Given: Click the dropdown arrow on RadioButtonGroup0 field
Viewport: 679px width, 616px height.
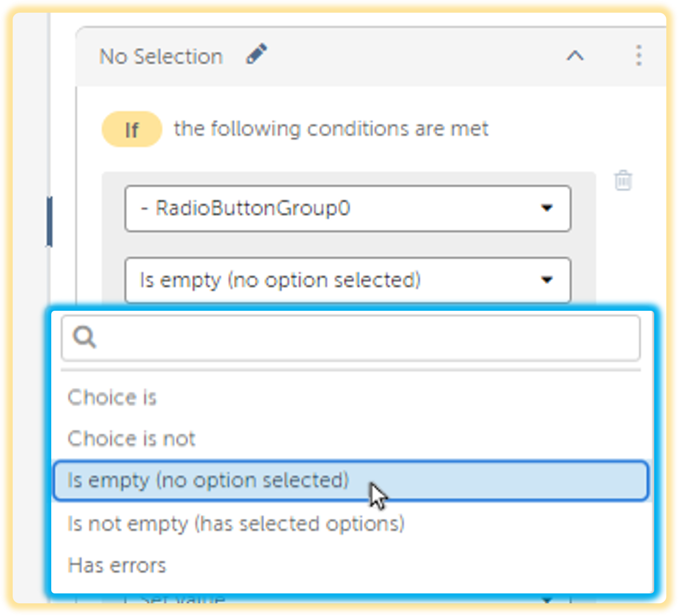Looking at the screenshot, I should [547, 209].
